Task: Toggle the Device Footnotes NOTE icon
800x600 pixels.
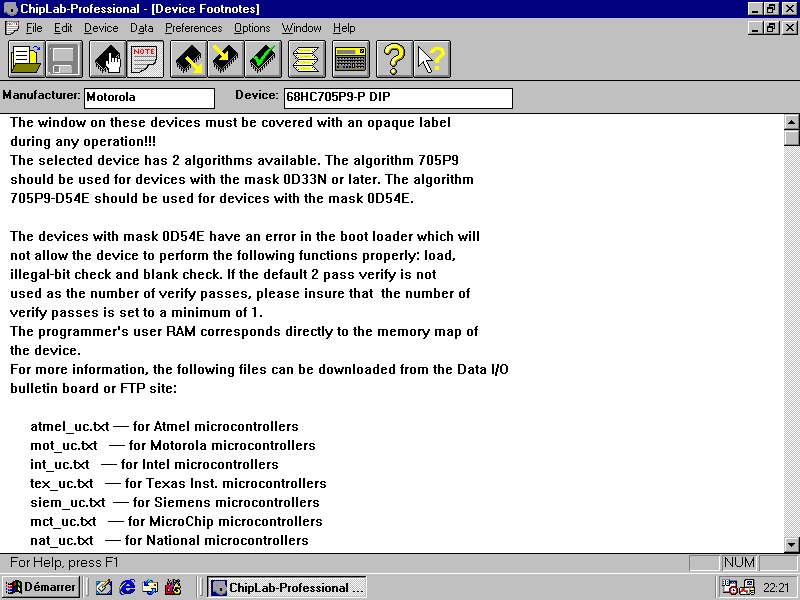Action: pyautogui.click(x=145, y=59)
